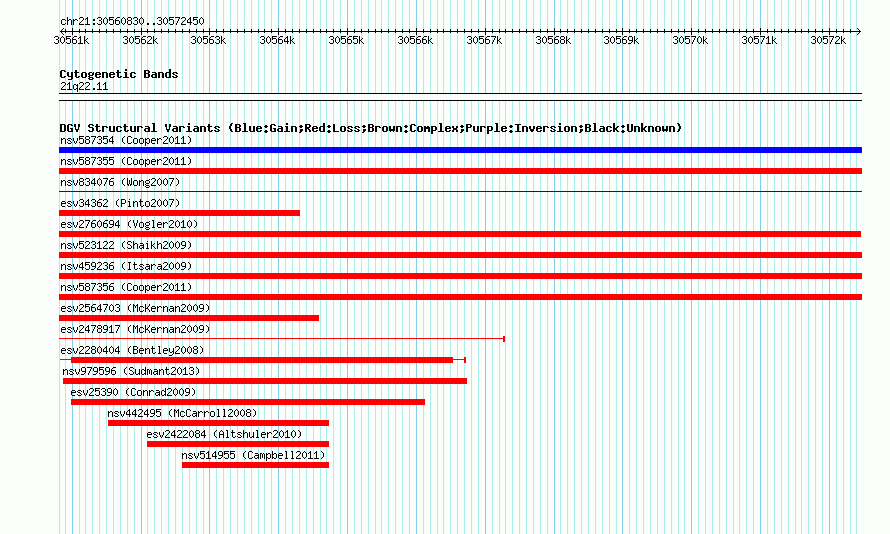Click the DGV Structural Variants track title

click(x=371, y=128)
